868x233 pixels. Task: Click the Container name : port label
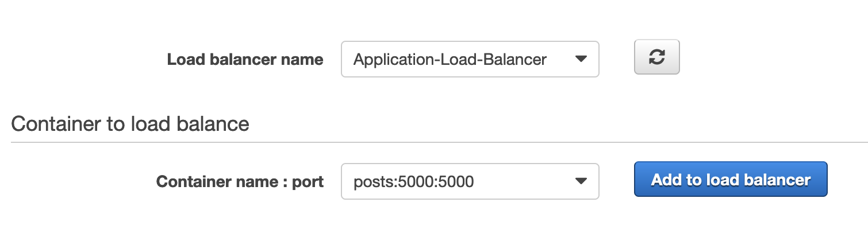tap(240, 182)
